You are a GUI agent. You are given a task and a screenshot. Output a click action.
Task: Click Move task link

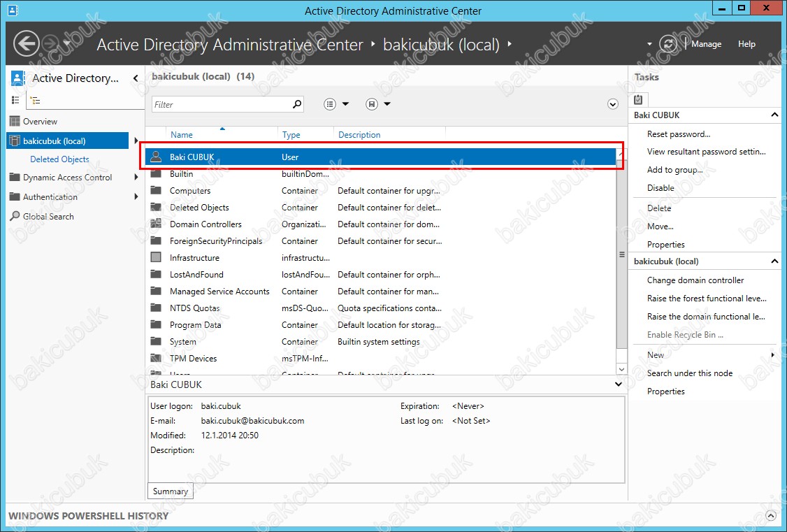pyautogui.click(x=660, y=227)
